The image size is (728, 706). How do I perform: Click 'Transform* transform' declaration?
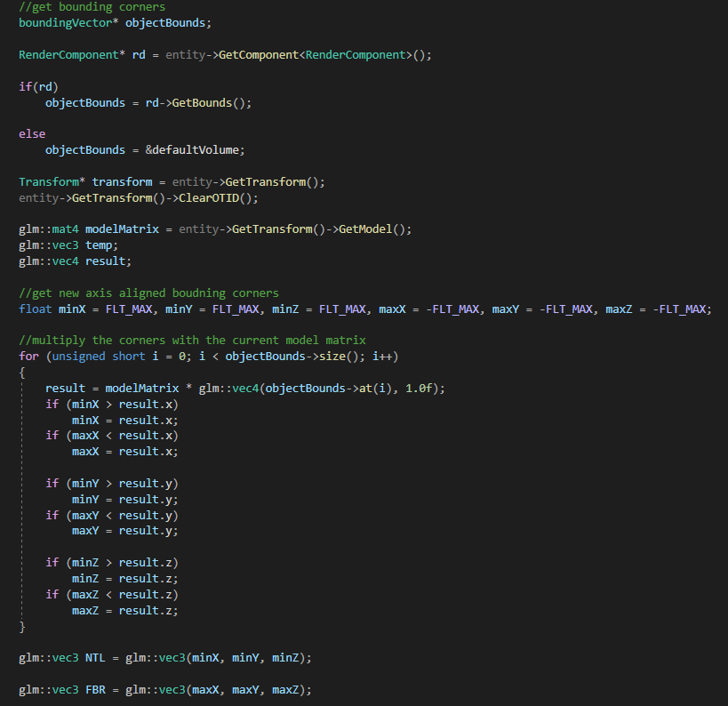(x=85, y=181)
